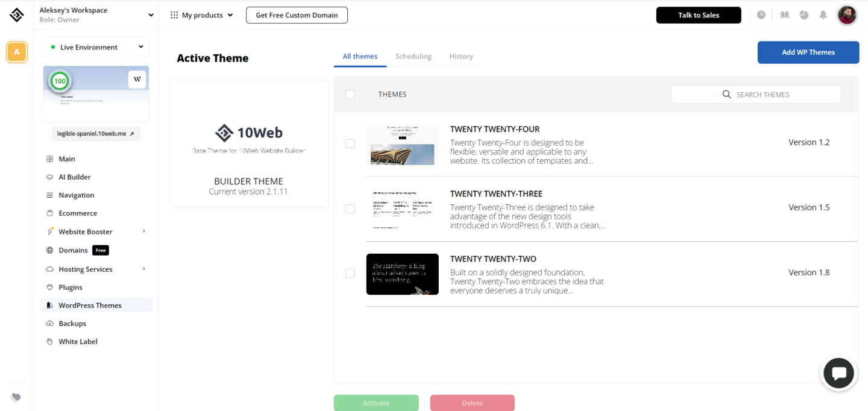Open the Twenty Twenty-Two theme thumbnail
The height and width of the screenshot is (411, 868).
(403, 274)
